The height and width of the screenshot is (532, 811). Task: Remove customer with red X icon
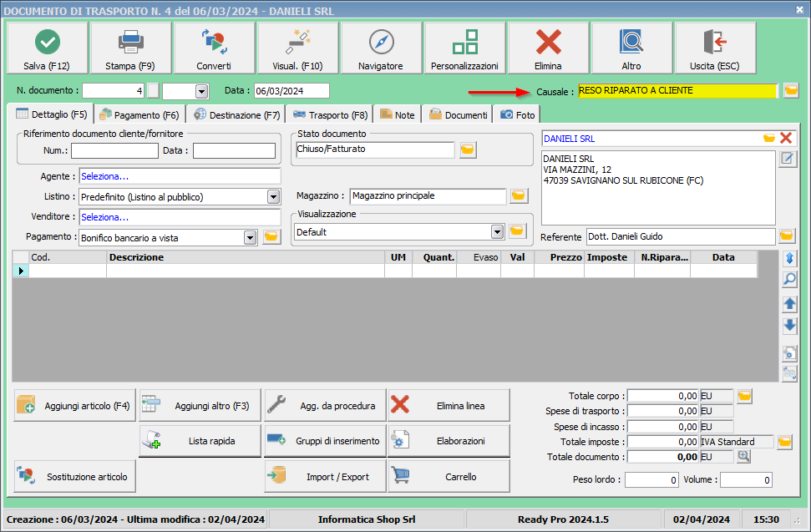(x=786, y=138)
